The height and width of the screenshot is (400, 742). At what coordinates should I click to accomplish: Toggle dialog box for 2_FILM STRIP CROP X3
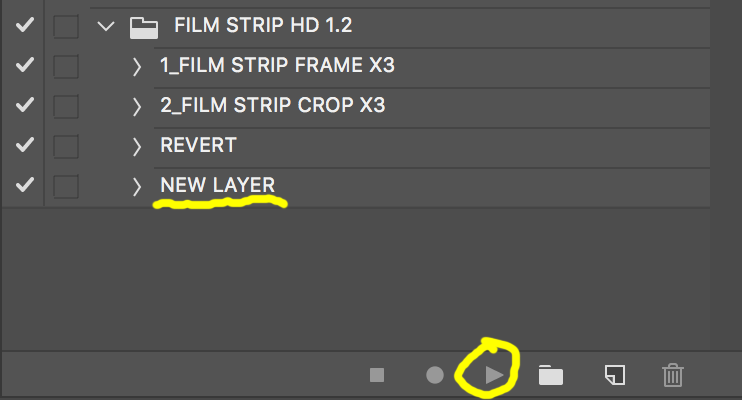coord(66,106)
